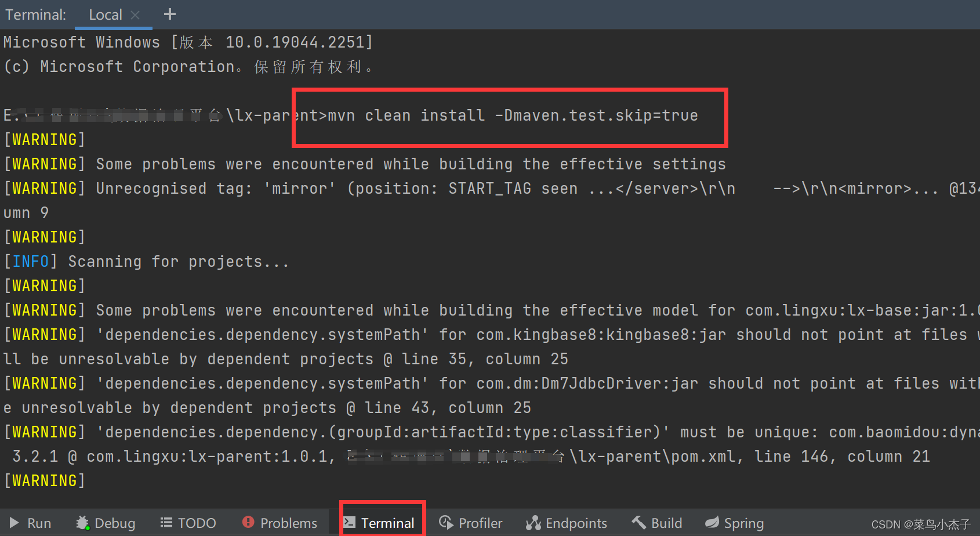Add a new terminal session
The width and height of the screenshot is (980, 536).
[169, 14]
